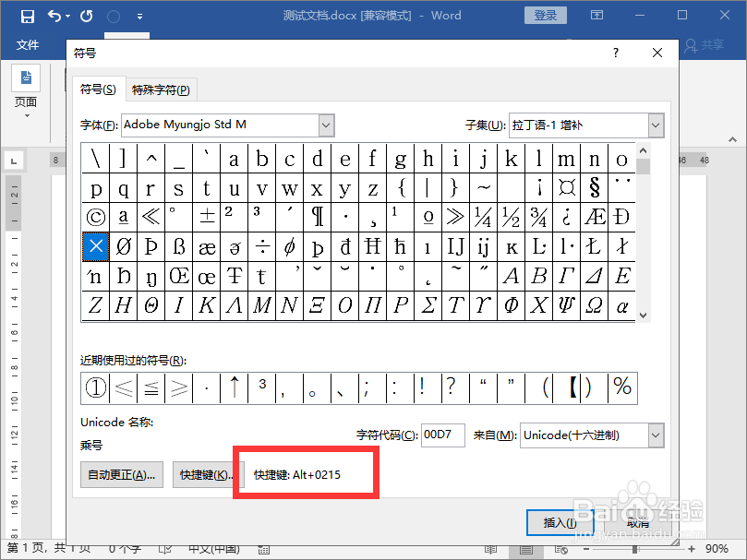Open the 文件 menu
Viewport: 747px width, 560px height.
pos(28,44)
